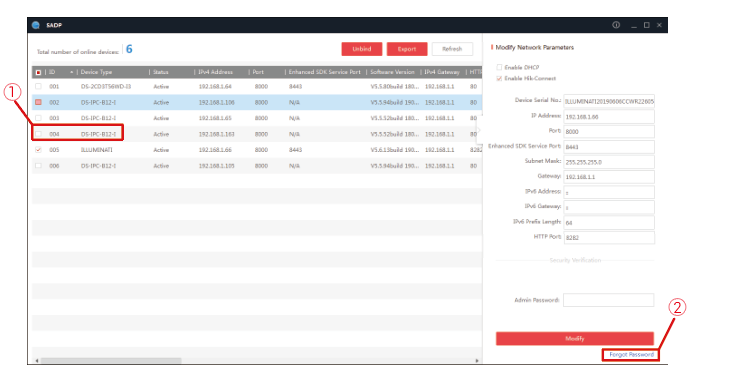
Task: Click IP address 192.168.1.65 cell
Action: 215,118
